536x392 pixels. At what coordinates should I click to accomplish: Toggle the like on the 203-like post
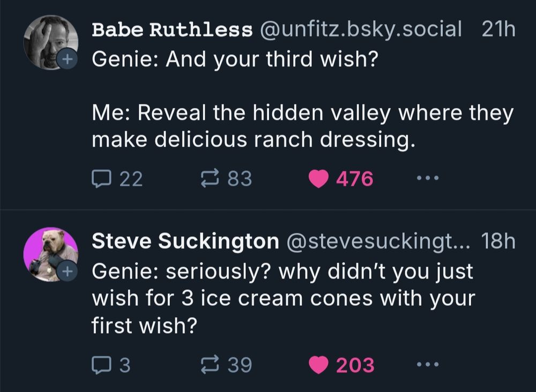318,365
